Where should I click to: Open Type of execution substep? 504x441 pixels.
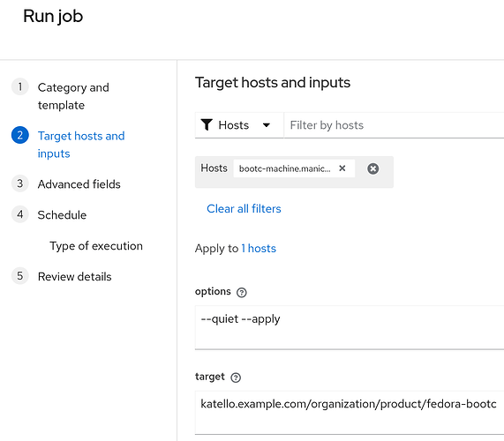coord(96,246)
